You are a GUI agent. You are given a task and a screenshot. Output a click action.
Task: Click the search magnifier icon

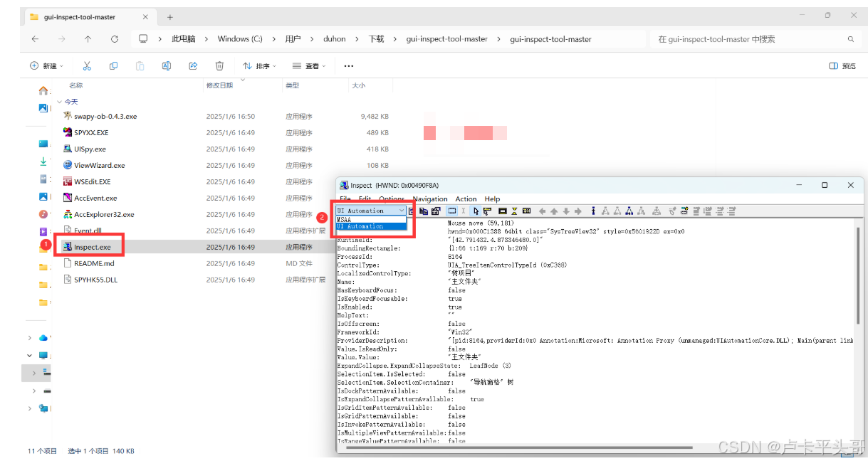[850, 39]
